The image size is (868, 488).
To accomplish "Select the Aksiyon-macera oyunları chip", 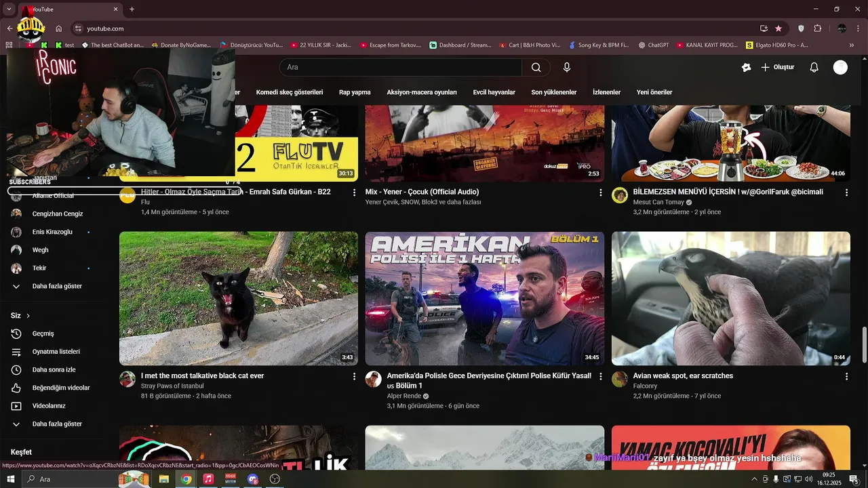I will tap(422, 92).
